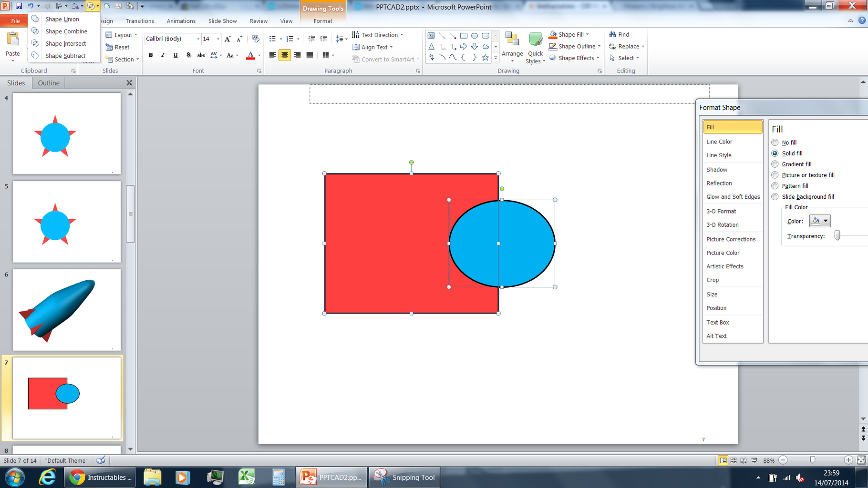Select the Solid fill radio button
This screenshot has width=868, height=488.
pyautogui.click(x=775, y=153)
